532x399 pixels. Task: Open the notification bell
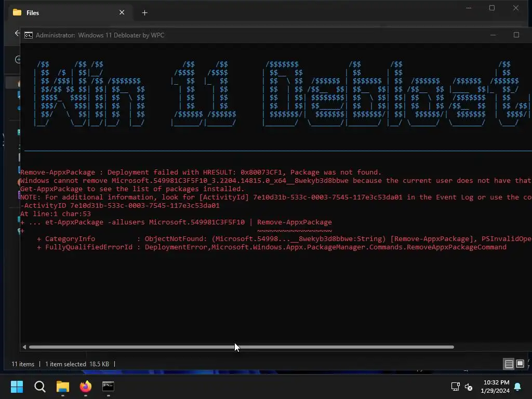[x=518, y=387]
